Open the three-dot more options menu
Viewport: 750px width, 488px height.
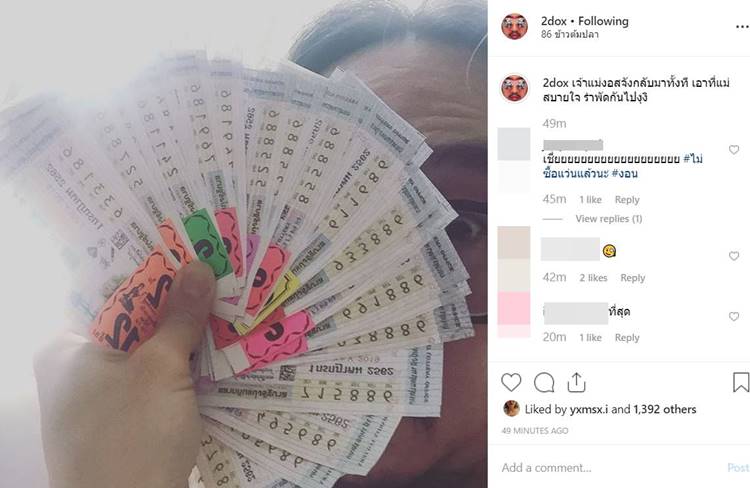(742, 27)
